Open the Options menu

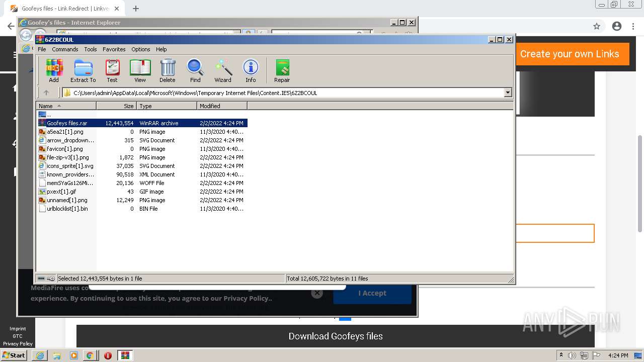tap(141, 49)
